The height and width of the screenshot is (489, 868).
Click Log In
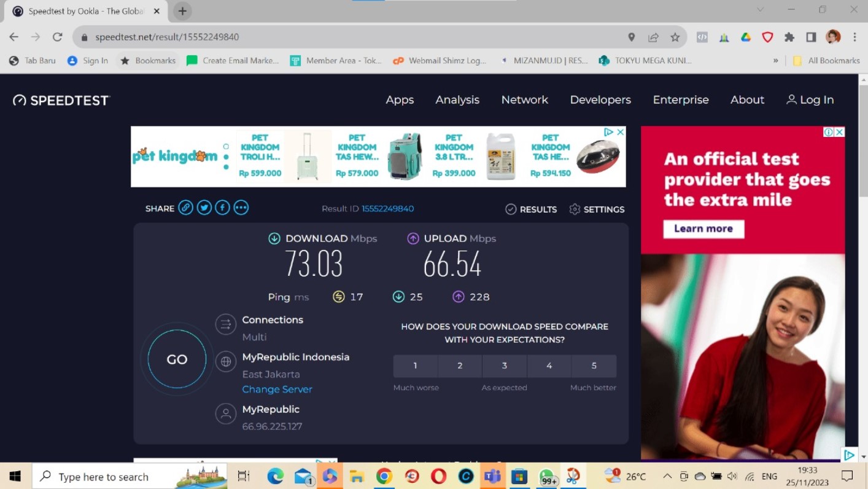(810, 100)
